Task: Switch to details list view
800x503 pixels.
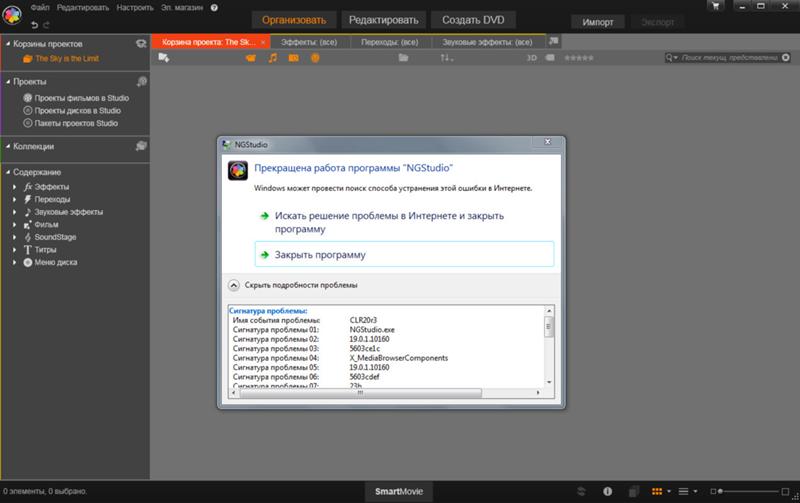Action: (684, 491)
